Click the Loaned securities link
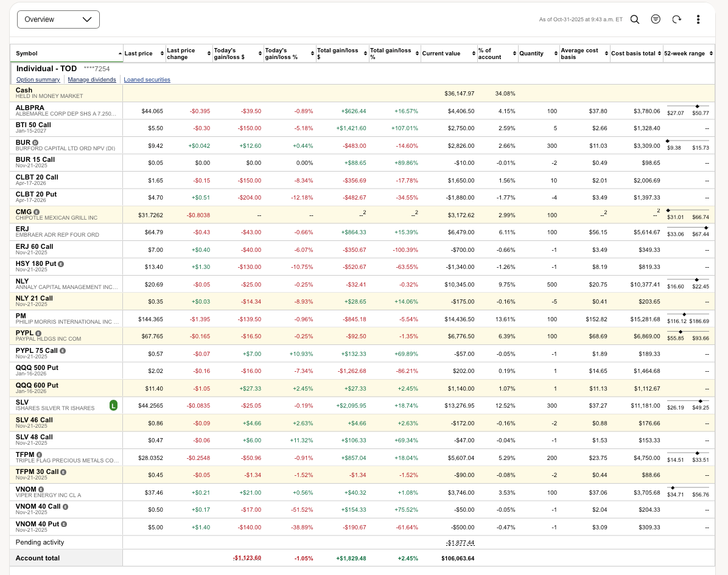Viewport: 728px width, 575px height. (147, 80)
